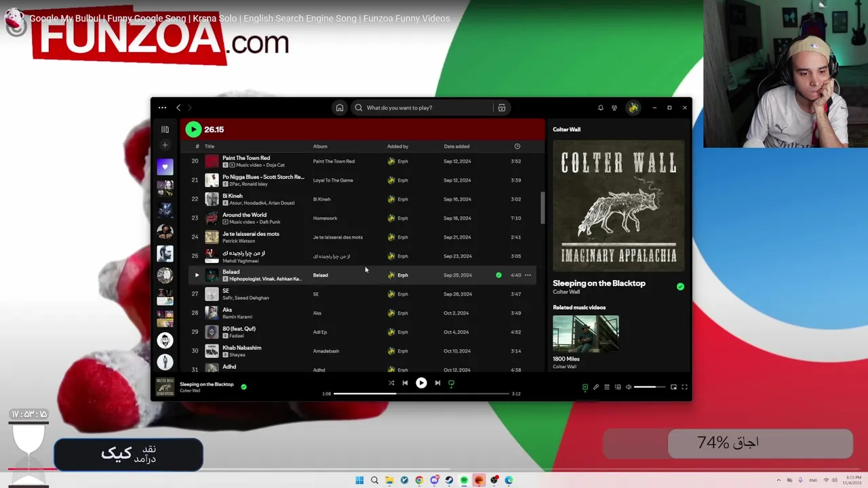Open the play Queue
Image resolution: width=868 pixels, height=488 pixels.
coord(607,387)
